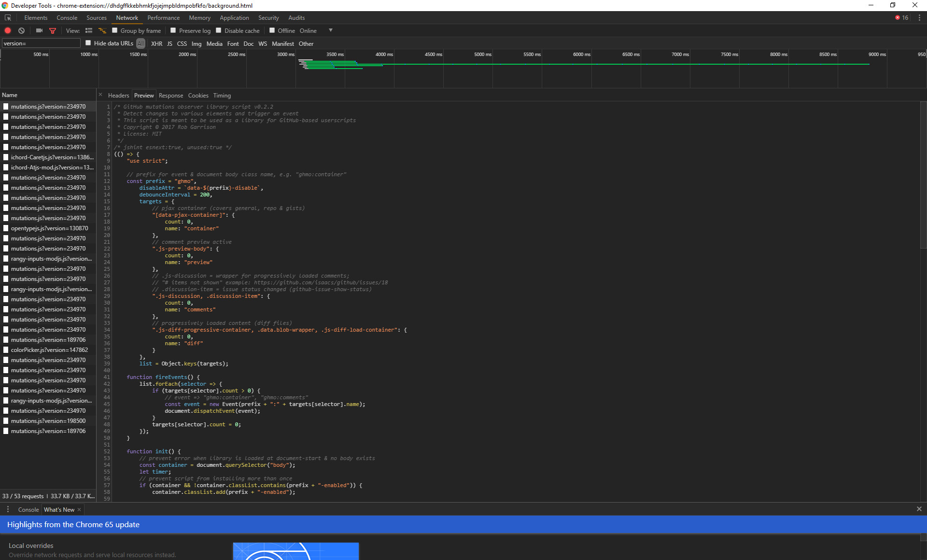Tick the Disable cache checkbox

click(x=219, y=30)
